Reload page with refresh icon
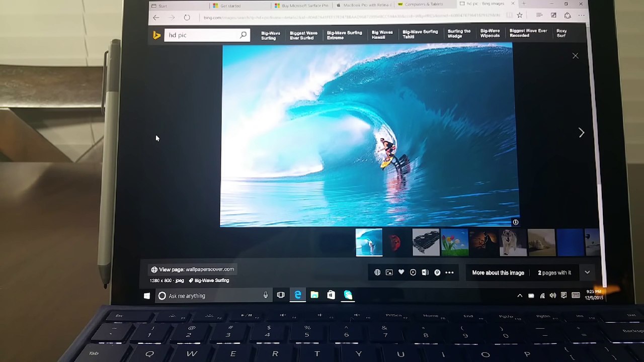Viewport: 644px width, 362px height. pos(187,18)
